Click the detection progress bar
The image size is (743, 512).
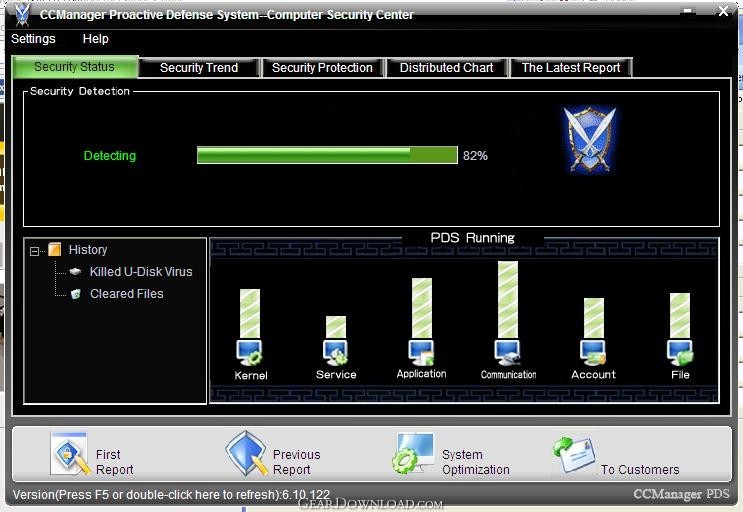tap(327, 155)
